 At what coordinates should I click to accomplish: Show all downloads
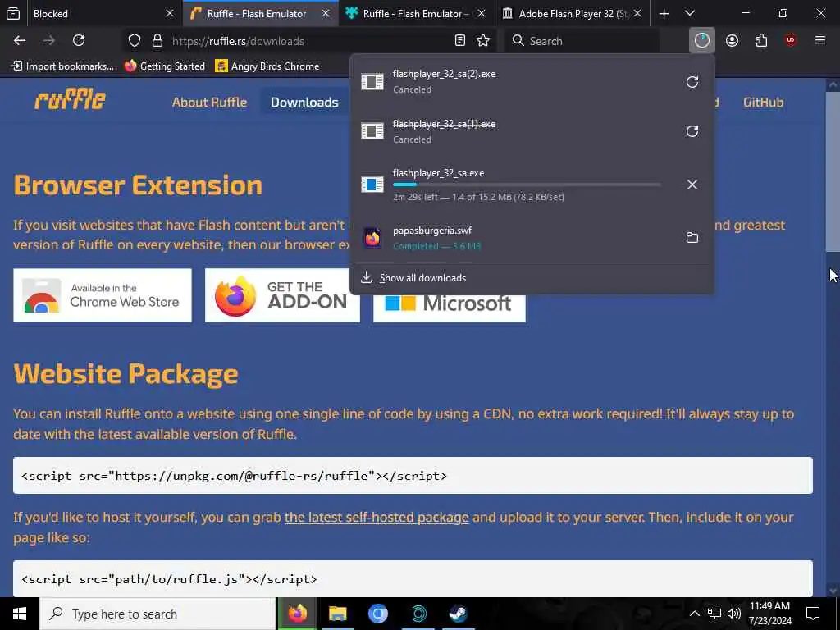click(x=413, y=277)
